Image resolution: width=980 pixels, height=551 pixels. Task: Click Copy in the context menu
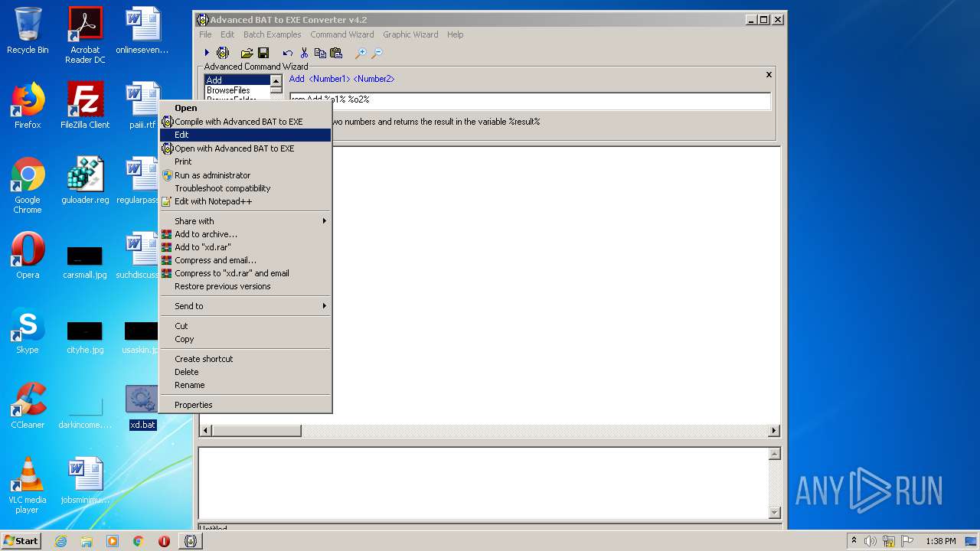pos(245,339)
